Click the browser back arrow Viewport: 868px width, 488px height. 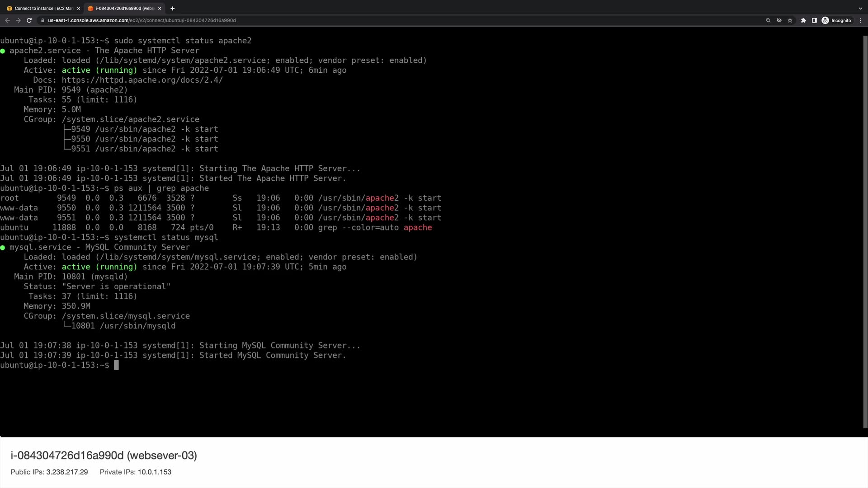[7, 20]
